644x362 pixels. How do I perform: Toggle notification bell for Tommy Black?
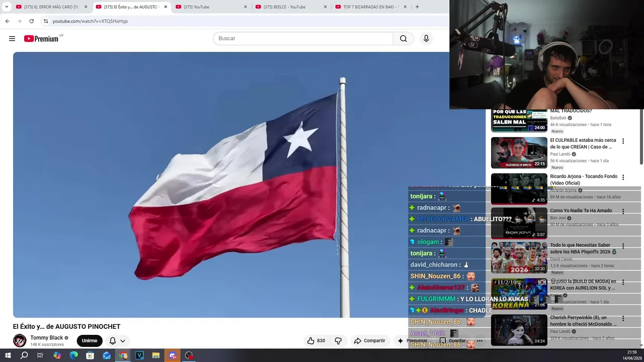[x=113, y=341]
